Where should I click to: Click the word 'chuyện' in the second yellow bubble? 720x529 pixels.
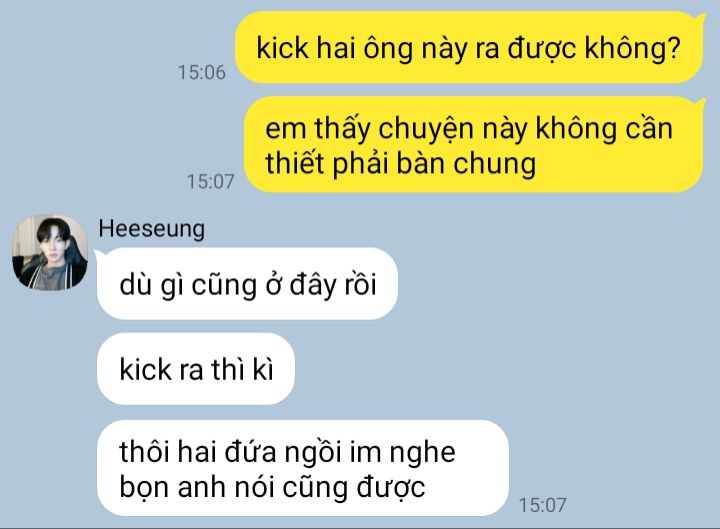click(x=426, y=129)
